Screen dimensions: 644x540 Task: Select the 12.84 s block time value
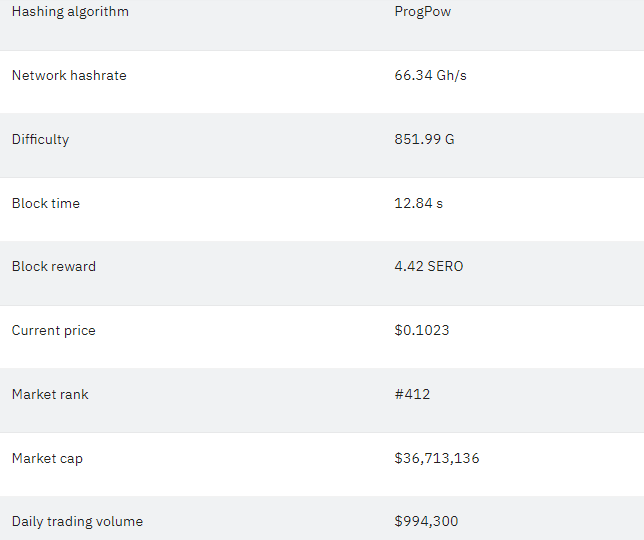(419, 203)
